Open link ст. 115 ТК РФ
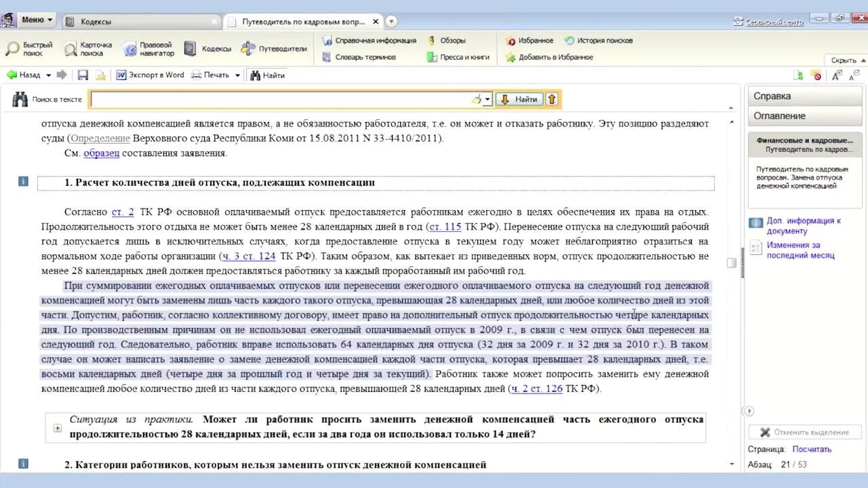Screen dimensions: 868x488 (445, 226)
